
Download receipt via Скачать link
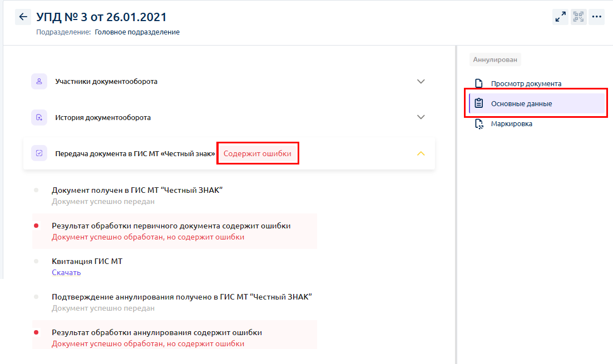(x=66, y=273)
